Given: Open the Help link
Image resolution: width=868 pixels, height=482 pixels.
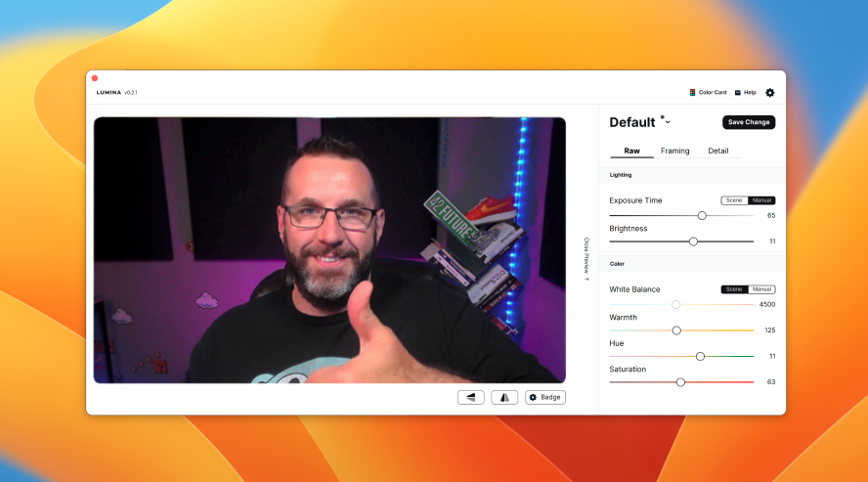Looking at the screenshot, I should pyautogui.click(x=745, y=93).
